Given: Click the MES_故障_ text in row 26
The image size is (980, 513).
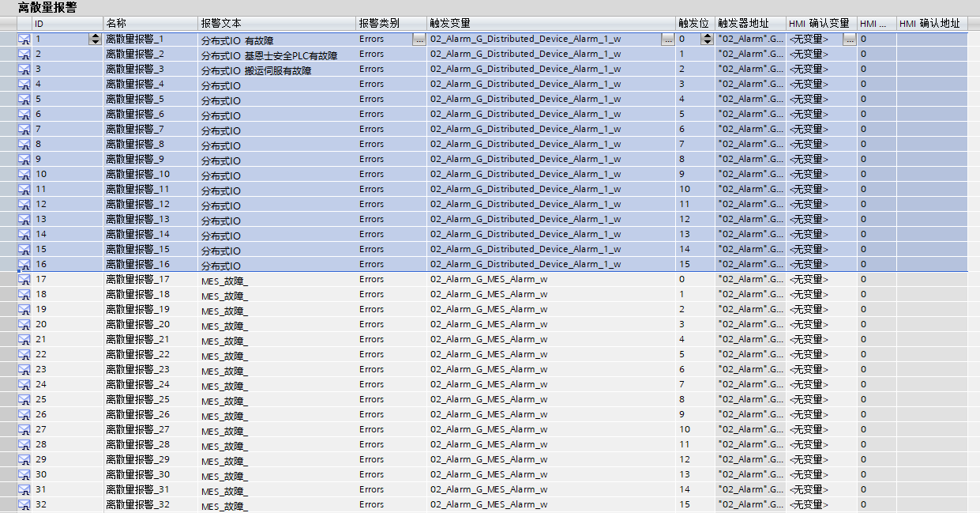Looking at the screenshot, I should pyautogui.click(x=224, y=416).
